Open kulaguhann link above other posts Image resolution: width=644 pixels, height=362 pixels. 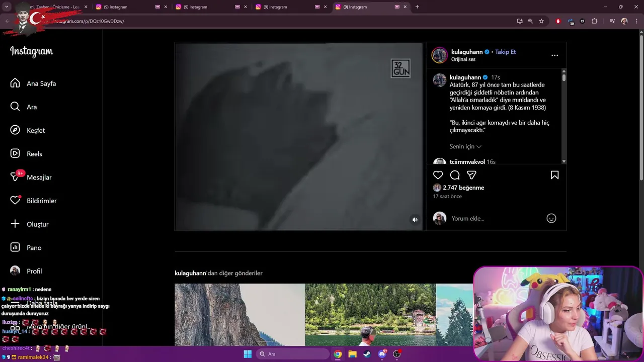190,273
